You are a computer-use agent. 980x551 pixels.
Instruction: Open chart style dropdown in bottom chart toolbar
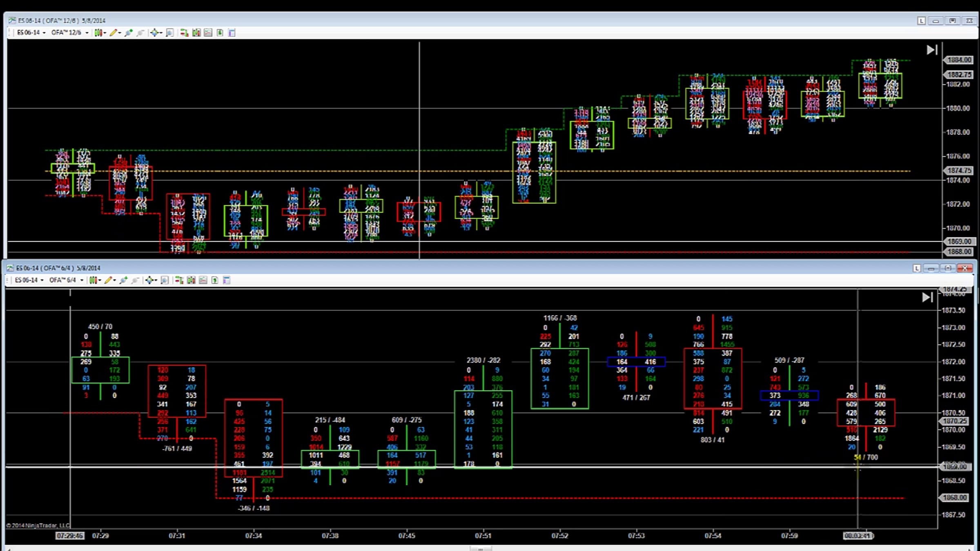coord(94,280)
